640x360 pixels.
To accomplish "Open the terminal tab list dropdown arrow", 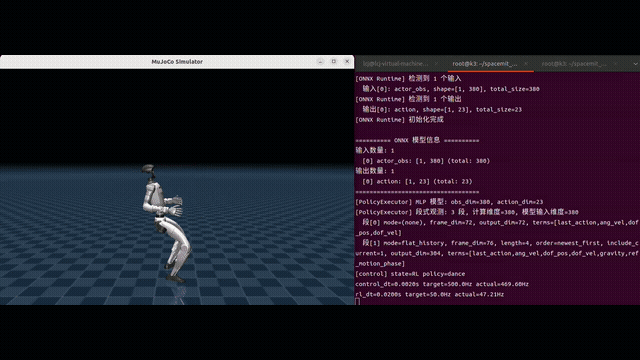I will pos(635,64).
